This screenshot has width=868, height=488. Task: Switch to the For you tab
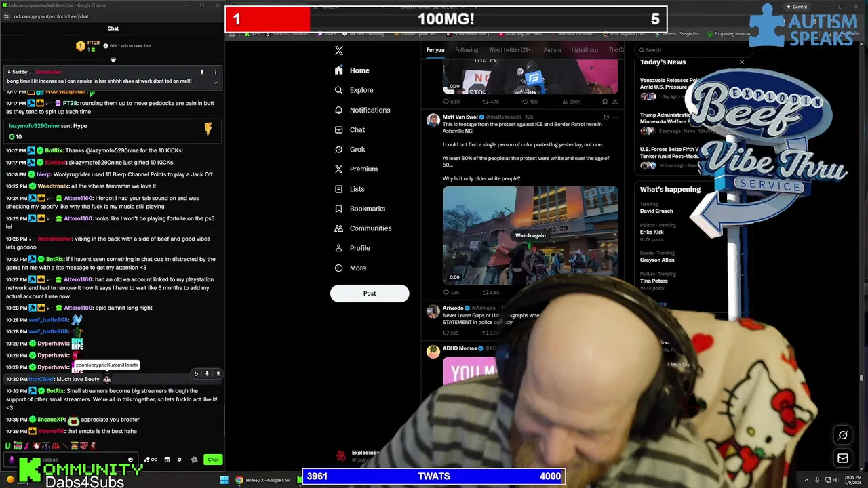pyautogui.click(x=435, y=49)
